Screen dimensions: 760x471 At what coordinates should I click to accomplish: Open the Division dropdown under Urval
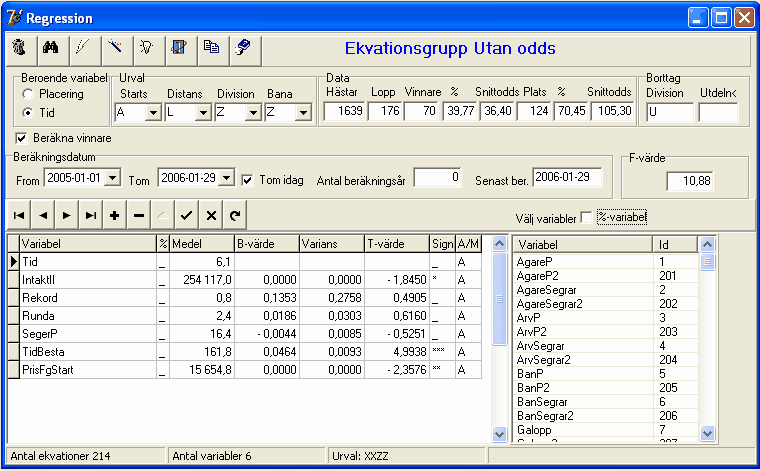(253, 113)
